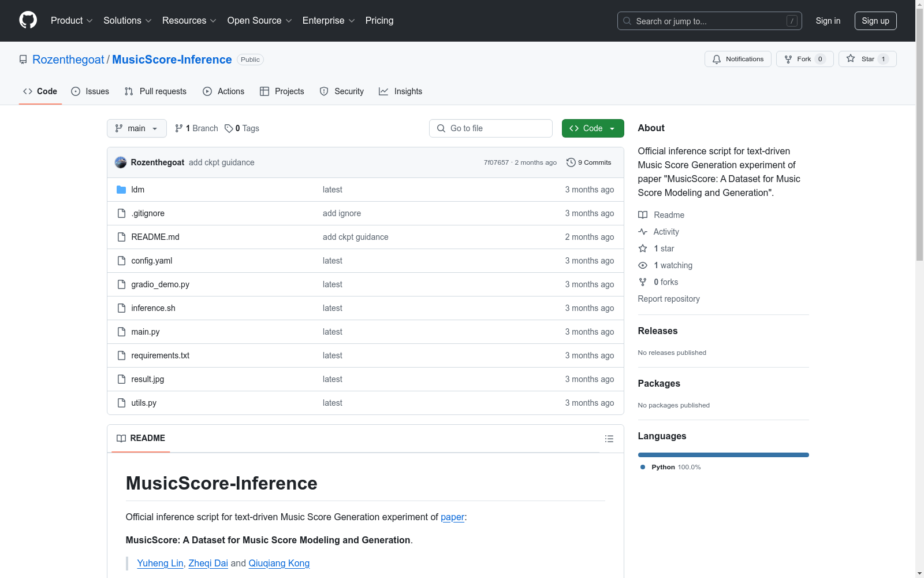This screenshot has height=578, width=924.
Task: Open the Pricing page
Action: 379,20
